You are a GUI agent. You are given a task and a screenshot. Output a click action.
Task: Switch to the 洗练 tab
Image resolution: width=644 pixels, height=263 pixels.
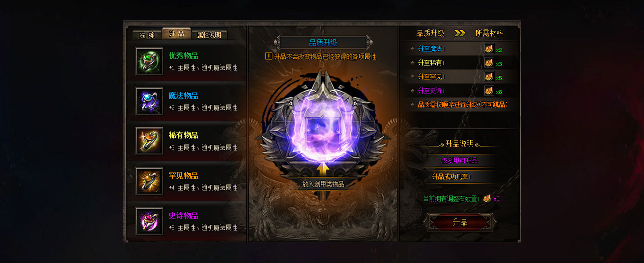click(x=147, y=35)
